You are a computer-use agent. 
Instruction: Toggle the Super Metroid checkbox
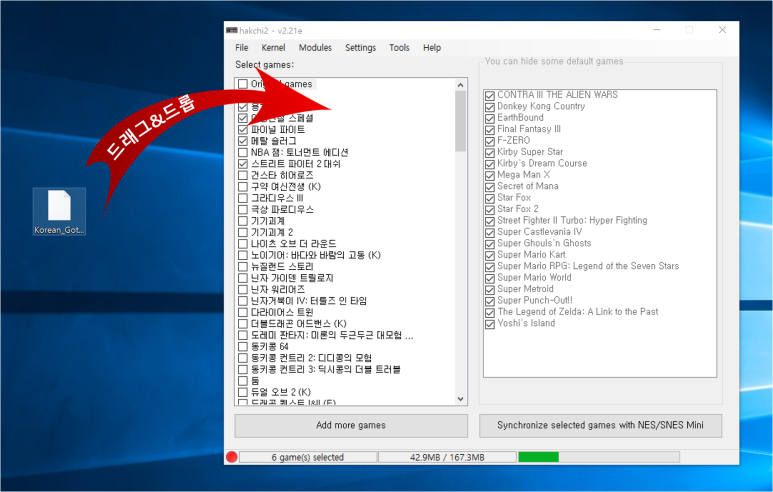490,289
